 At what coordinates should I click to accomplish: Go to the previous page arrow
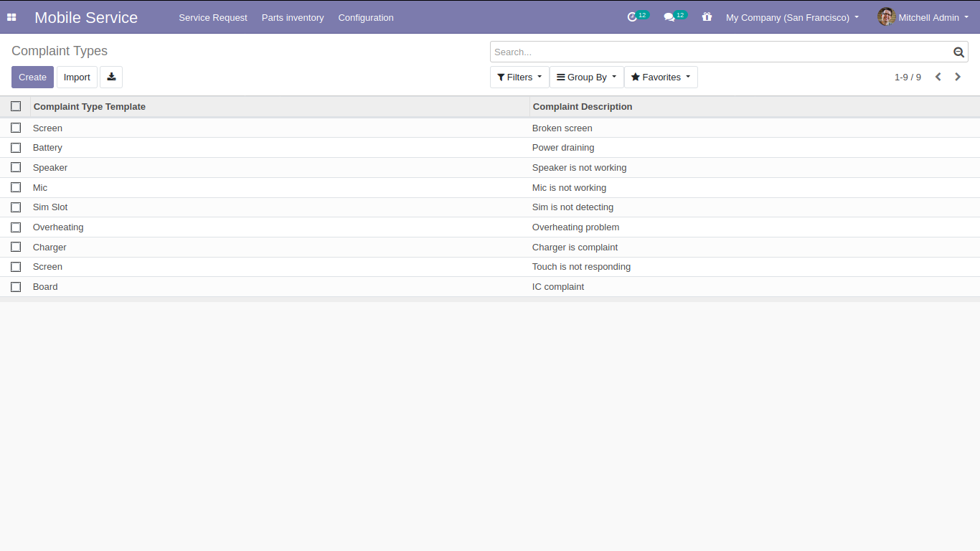938,77
